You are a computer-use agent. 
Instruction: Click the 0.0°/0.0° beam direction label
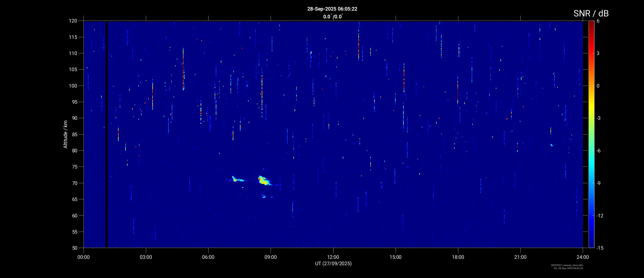333,17
